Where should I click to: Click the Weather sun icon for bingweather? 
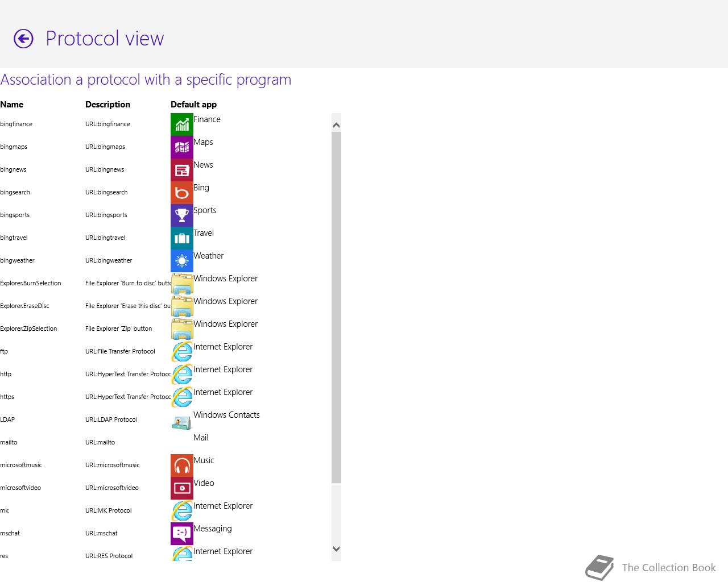click(x=182, y=261)
